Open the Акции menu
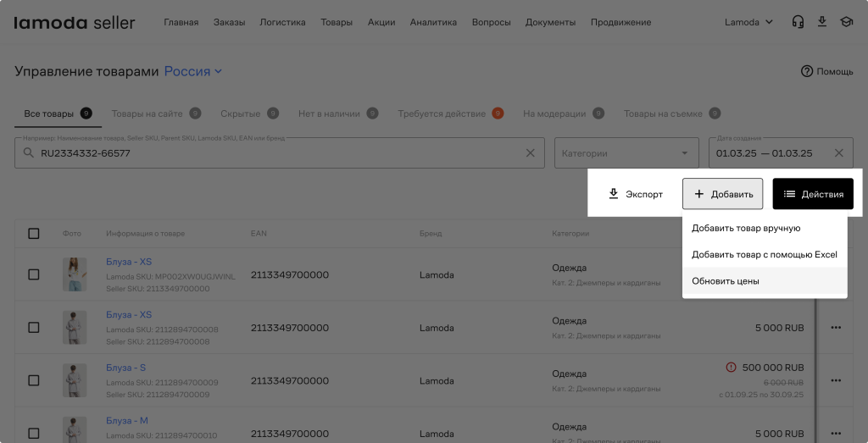868x443 pixels. pyautogui.click(x=381, y=22)
